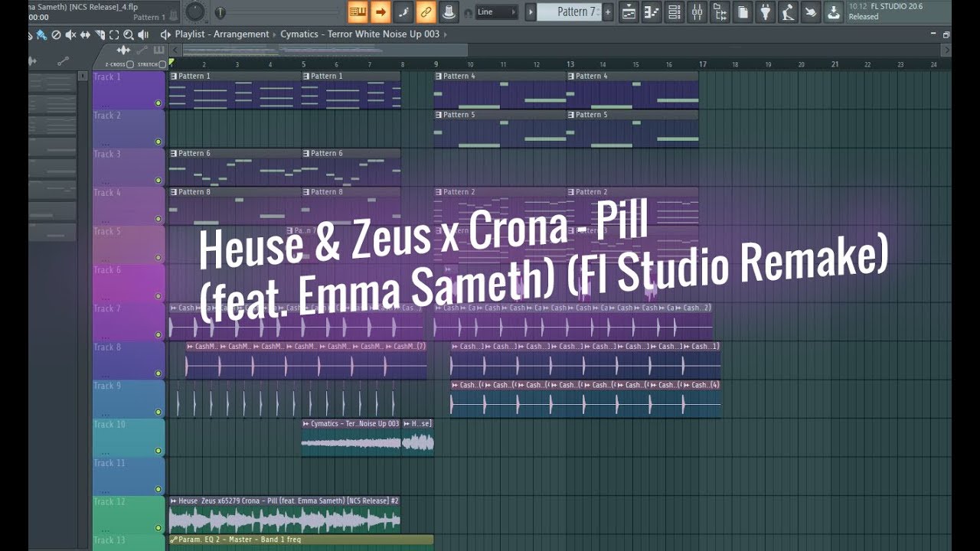
Task: Open the metronome knob icon
Action: [x=449, y=11]
